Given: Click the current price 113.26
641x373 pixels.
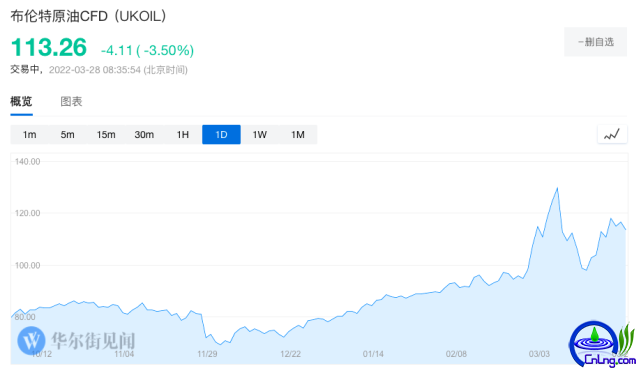Looking at the screenshot, I should click(49, 47).
